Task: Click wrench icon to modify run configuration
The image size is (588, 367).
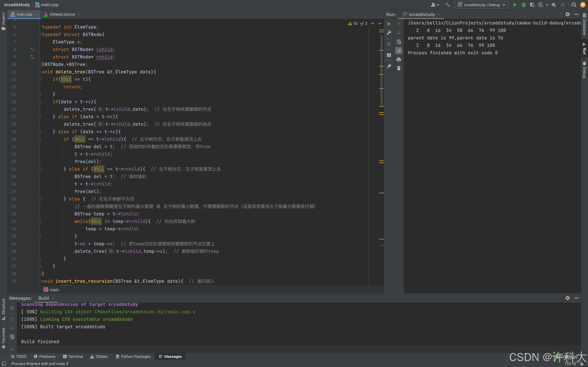Action: 389,33
